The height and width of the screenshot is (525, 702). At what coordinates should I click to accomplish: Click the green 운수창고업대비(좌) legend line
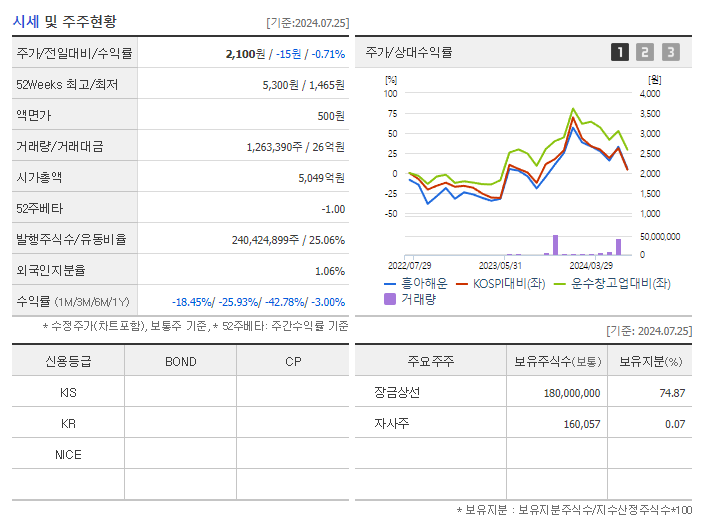[x=560, y=284]
